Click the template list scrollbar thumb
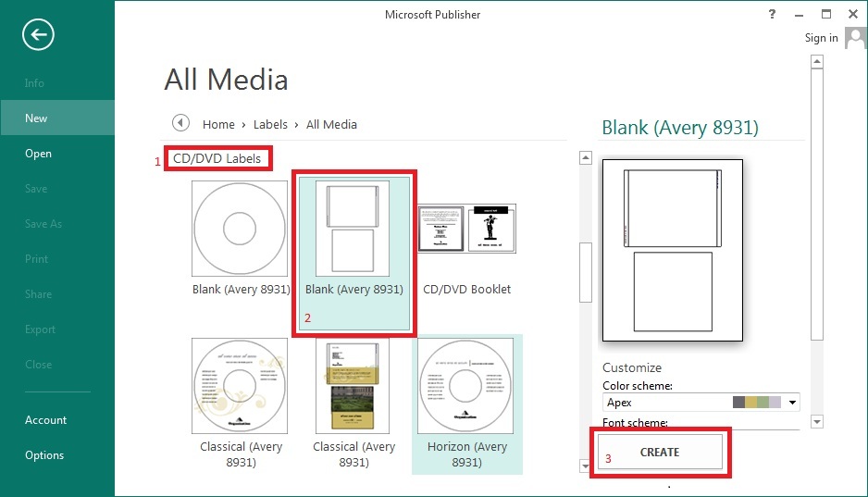Viewport: 868px width, 497px height. 586,272
